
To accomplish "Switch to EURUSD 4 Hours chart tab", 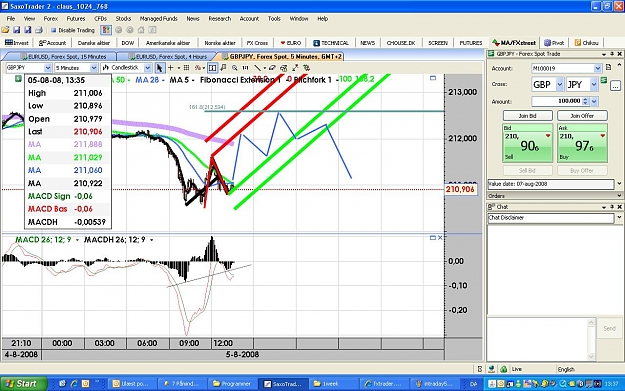I will click(x=171, y=57).
